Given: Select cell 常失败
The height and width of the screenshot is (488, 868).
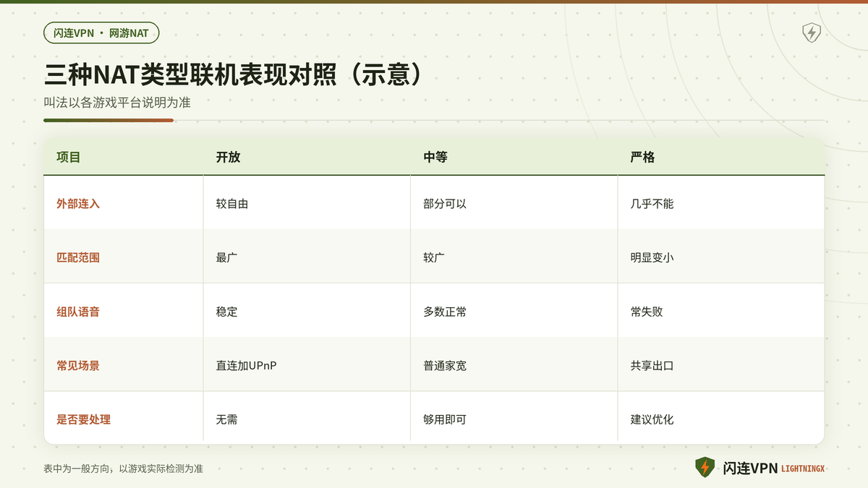Looking at the screenshot, I should 647,312.
